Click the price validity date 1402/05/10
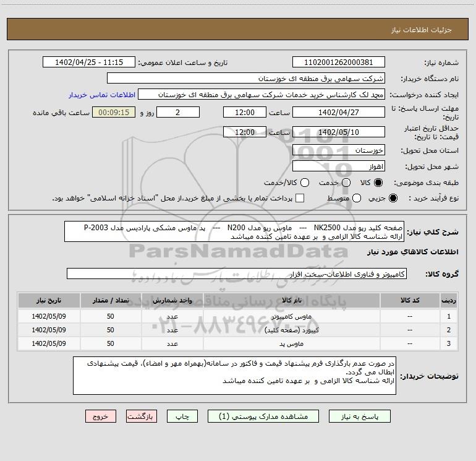This screenshot has height=461, width=476. pyautogui.click(x=339, y=132)
